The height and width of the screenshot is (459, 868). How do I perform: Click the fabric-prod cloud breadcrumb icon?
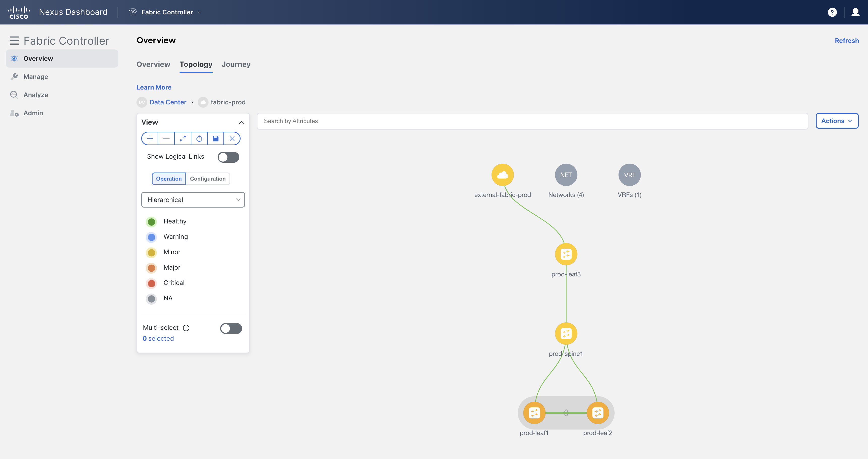tap(203, 102)
